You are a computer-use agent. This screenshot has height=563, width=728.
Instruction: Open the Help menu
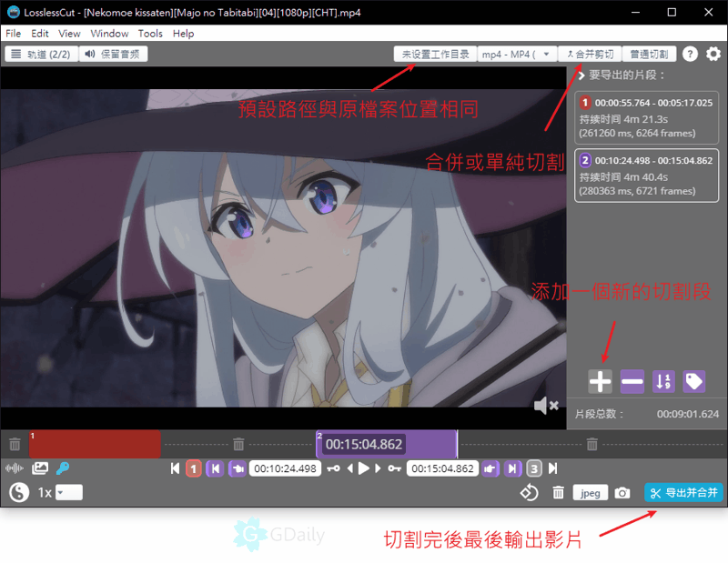click(x=184, y=34)
